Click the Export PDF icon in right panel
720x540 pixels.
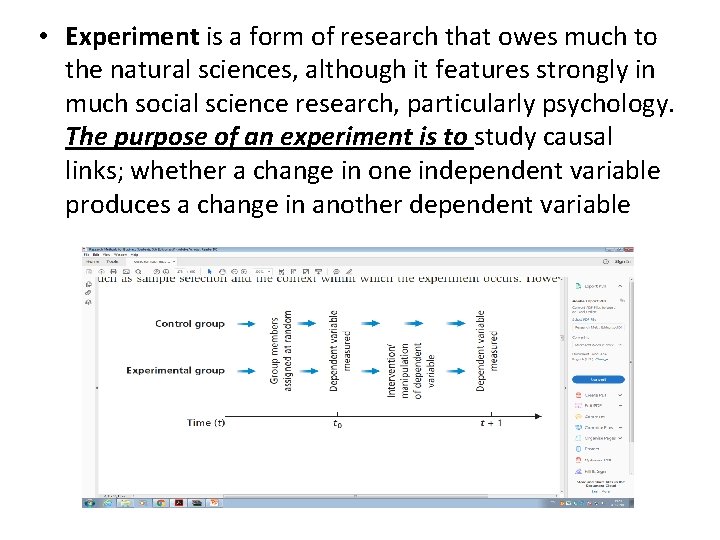pyautogui.click(x=578, y=286)
